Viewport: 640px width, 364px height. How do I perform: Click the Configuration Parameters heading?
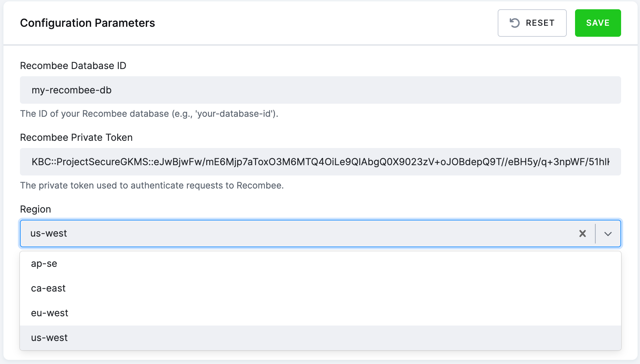tap(88, 23)
